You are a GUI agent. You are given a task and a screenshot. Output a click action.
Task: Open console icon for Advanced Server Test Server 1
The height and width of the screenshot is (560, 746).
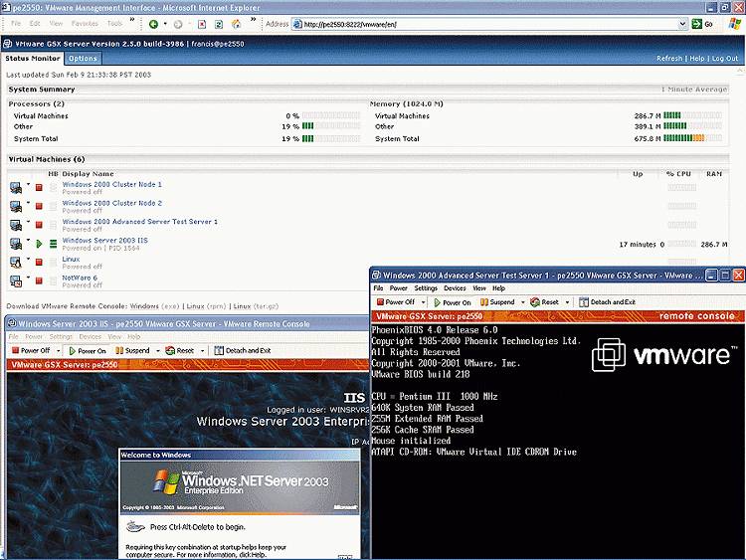tap(16, 225)
